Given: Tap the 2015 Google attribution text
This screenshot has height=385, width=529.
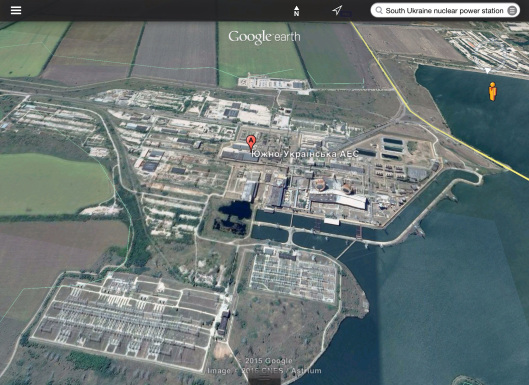Looking at the screenshot, I should pos(269,361).
